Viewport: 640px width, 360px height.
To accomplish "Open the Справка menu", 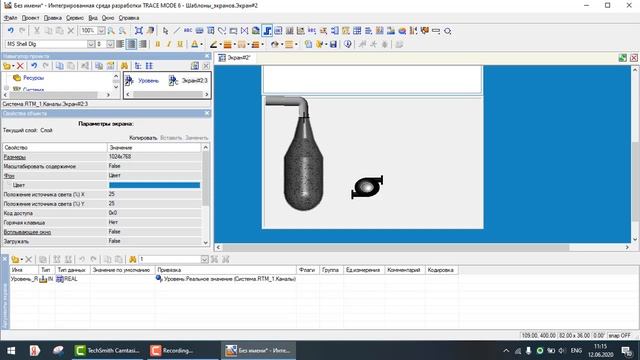I will point(129,18).
